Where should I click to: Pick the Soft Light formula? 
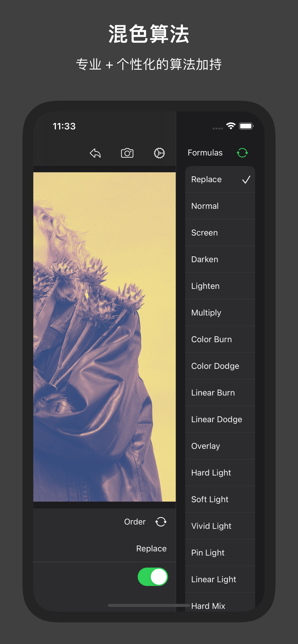[x=220, y=499]
